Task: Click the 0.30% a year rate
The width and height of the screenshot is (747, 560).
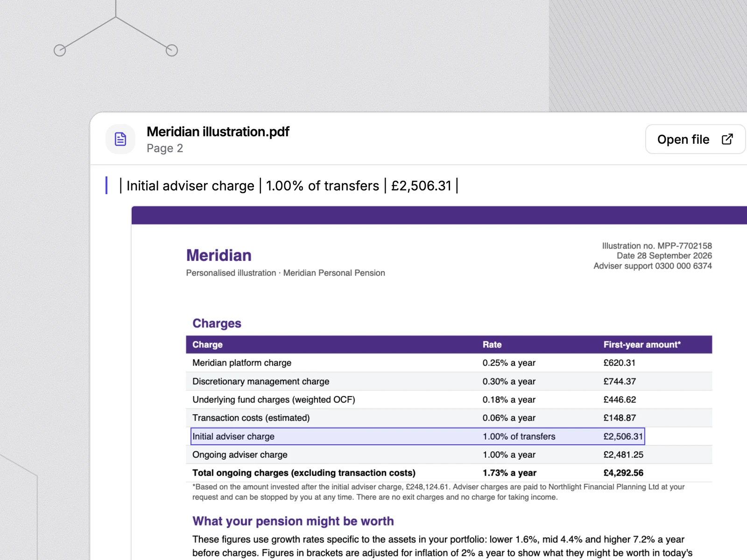Action: [x=509, y=381]
